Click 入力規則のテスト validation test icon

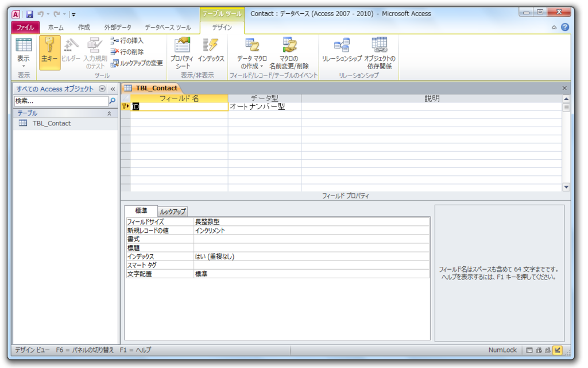[x=95, y=53]
